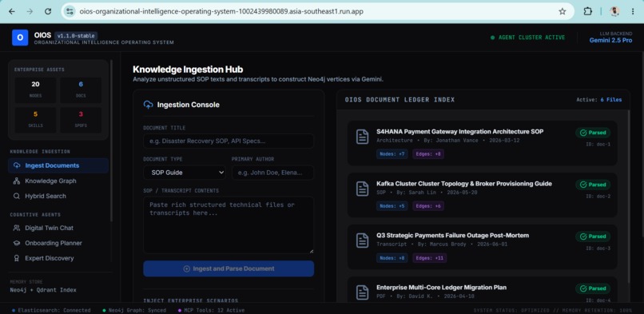Viewport: 644px width, 314px height.
Task: Focus the Primary Author input field
Action: pos(272,173)
